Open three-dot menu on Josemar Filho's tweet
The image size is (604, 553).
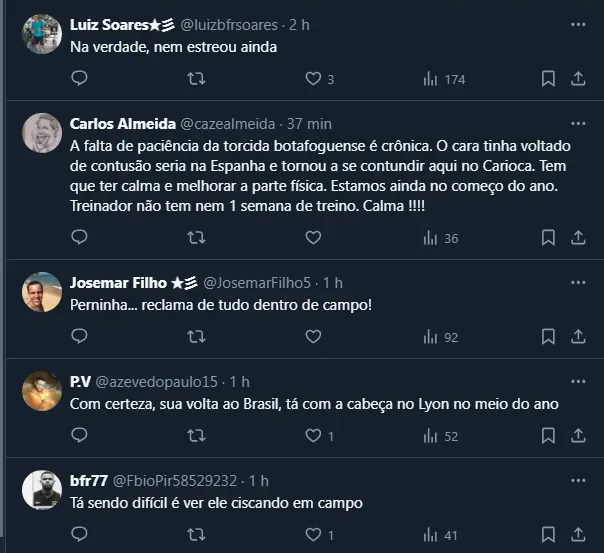(x=578, y=282)
